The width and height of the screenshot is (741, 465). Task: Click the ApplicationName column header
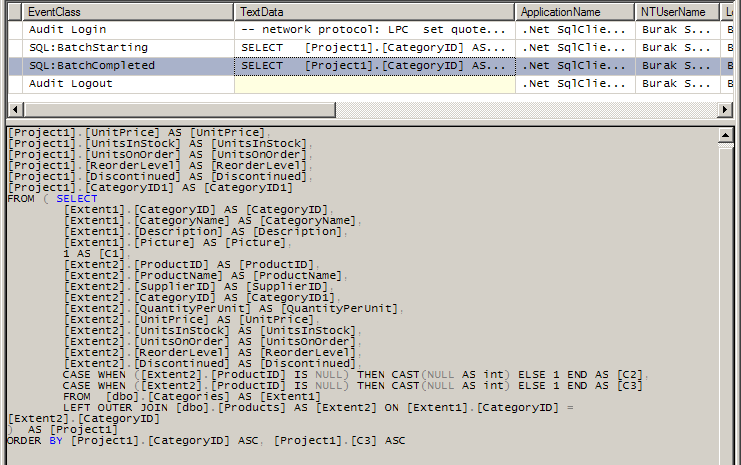(x=575, y=12)
